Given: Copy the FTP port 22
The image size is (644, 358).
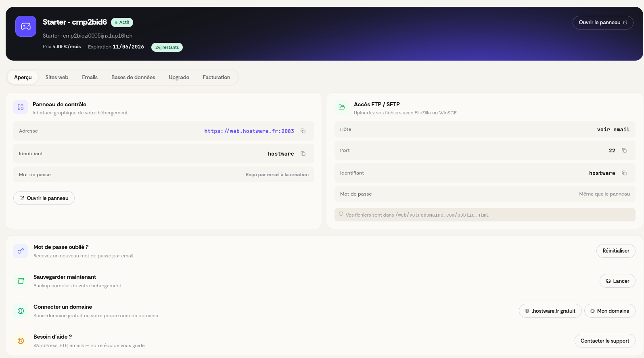Looking at the screenshot, I should tap(624, 150).
